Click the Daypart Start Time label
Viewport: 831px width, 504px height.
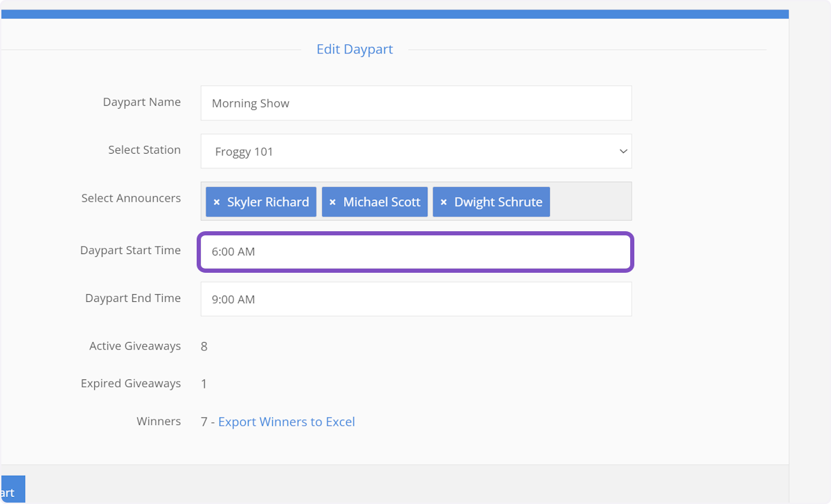130,250
